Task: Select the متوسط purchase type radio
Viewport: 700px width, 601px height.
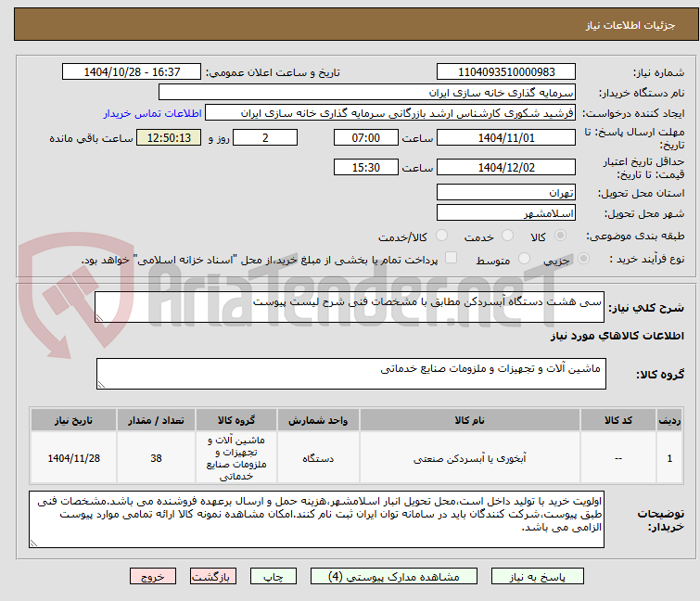Action: pos(524,259)
